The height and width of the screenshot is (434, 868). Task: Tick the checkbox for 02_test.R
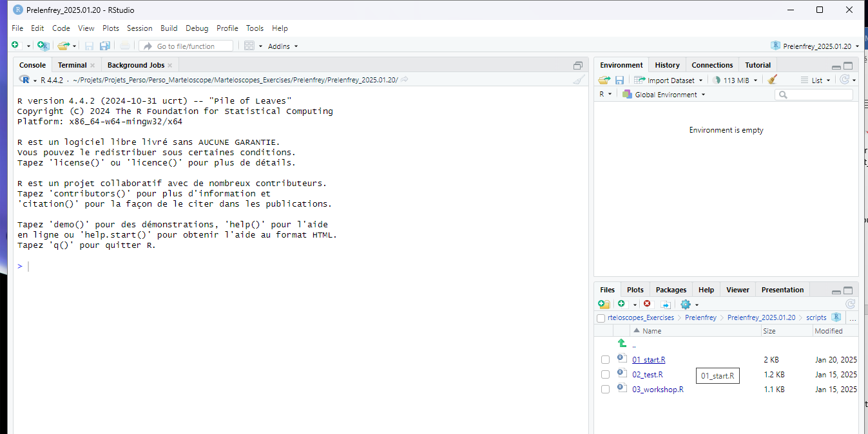605,375
